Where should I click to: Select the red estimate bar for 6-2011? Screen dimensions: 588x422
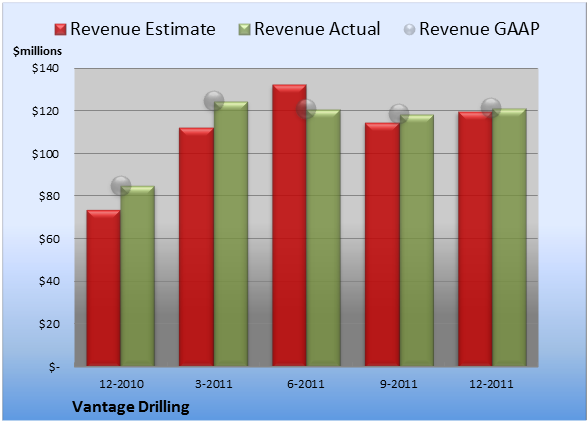(289, 225)
